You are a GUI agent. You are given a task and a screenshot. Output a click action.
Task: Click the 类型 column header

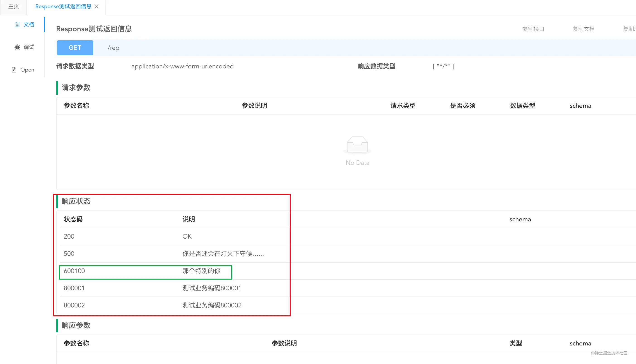pyautogui.click(x=516, y=343)
